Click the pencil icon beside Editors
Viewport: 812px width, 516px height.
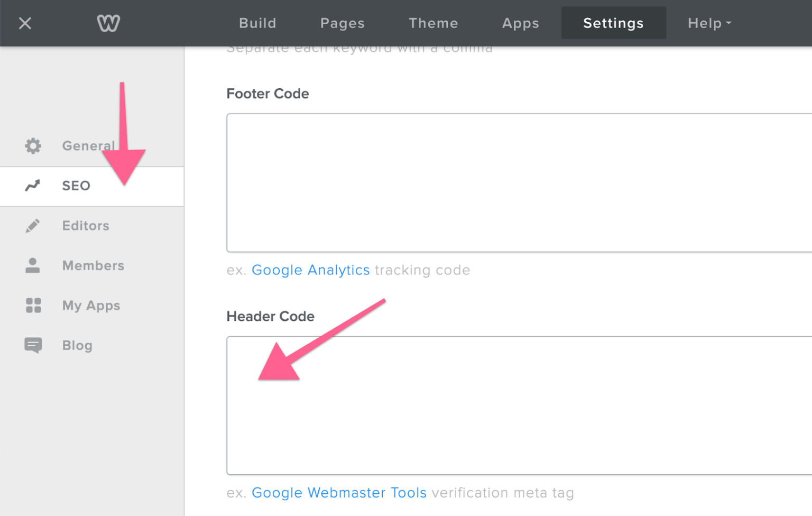pyautogui.click(x=33, y=225)
